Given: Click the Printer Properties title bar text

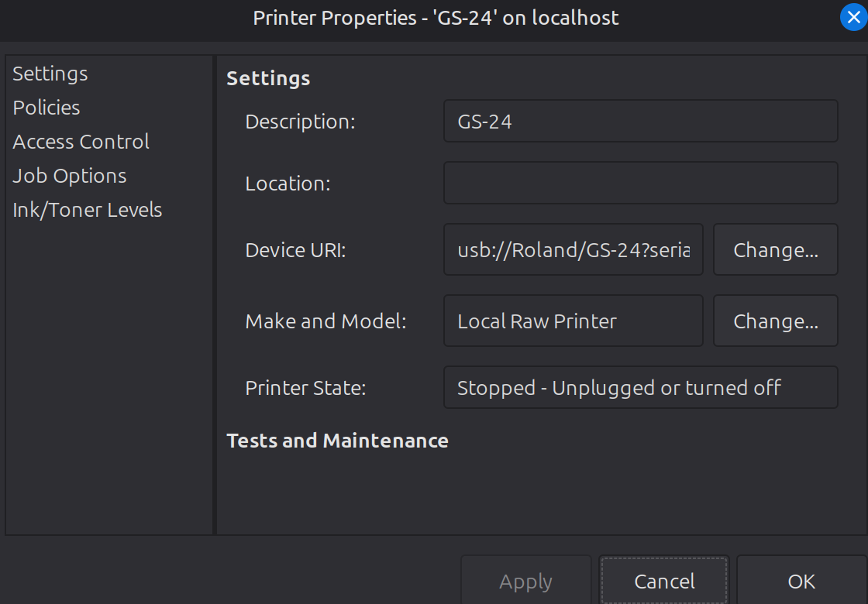Looking at the screenshot, I should [x=436, y=18].
